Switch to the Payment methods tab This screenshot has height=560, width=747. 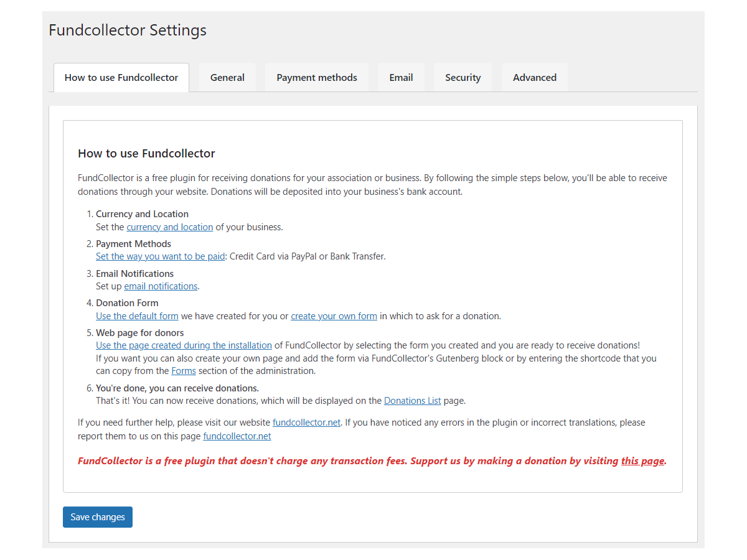[316, 78]
